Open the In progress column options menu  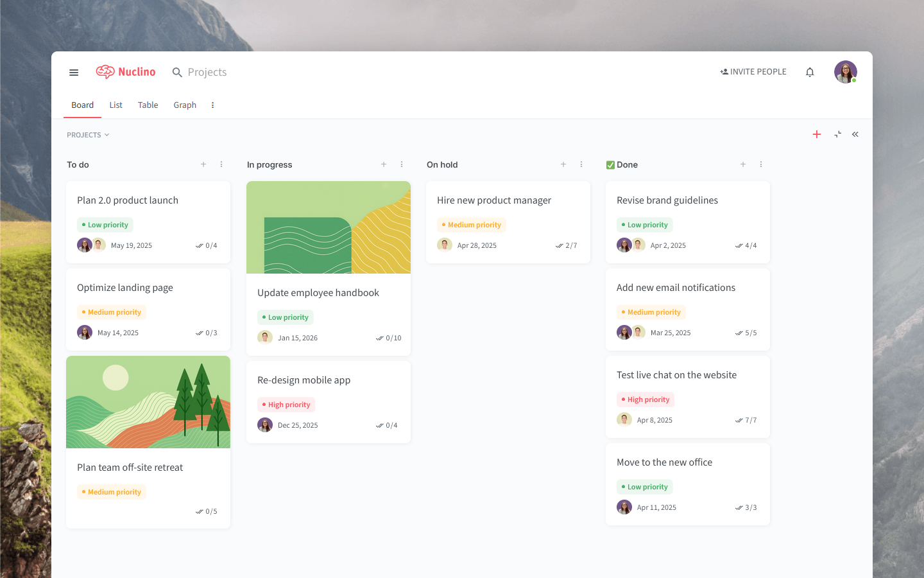click(402, 164)
